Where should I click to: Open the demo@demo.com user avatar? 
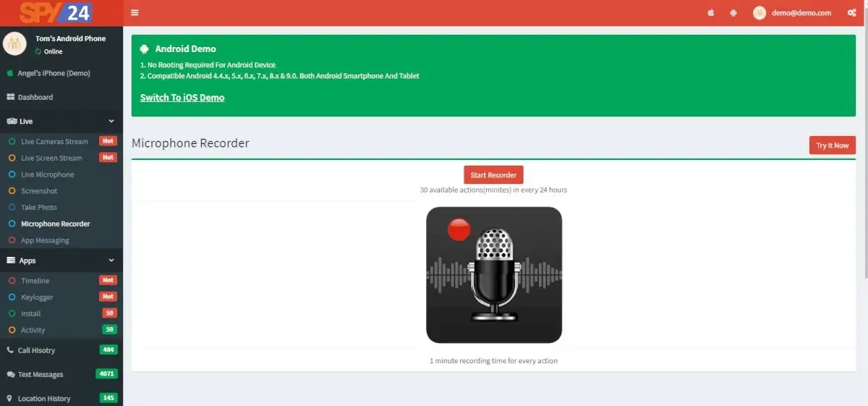[759, 13]
